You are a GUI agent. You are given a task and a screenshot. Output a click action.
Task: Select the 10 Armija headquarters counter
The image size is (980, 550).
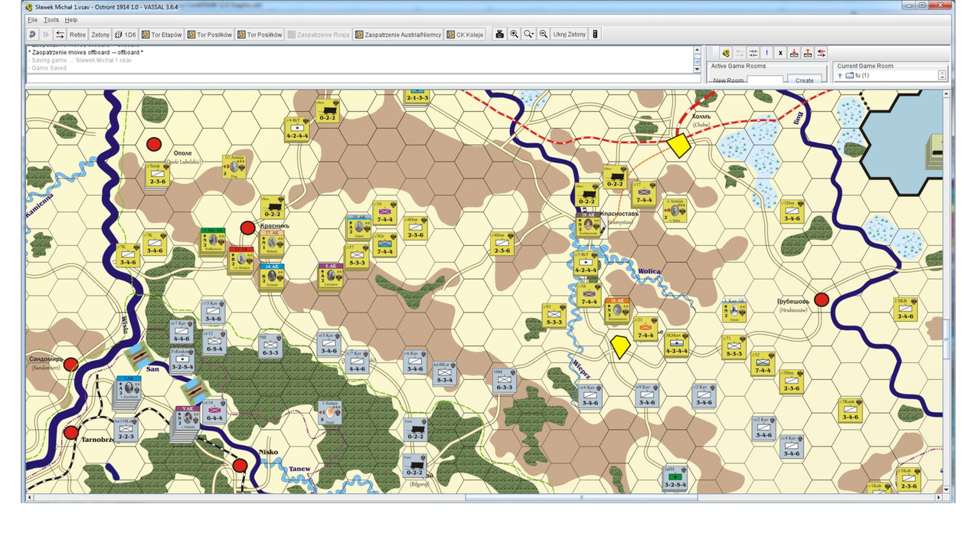click(x=234, y=166)
